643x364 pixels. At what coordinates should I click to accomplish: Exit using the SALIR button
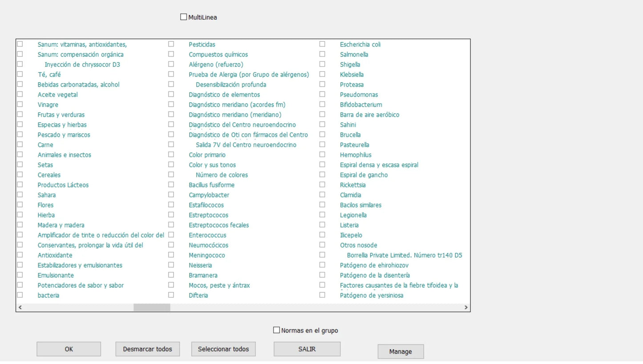pos(307,349)
